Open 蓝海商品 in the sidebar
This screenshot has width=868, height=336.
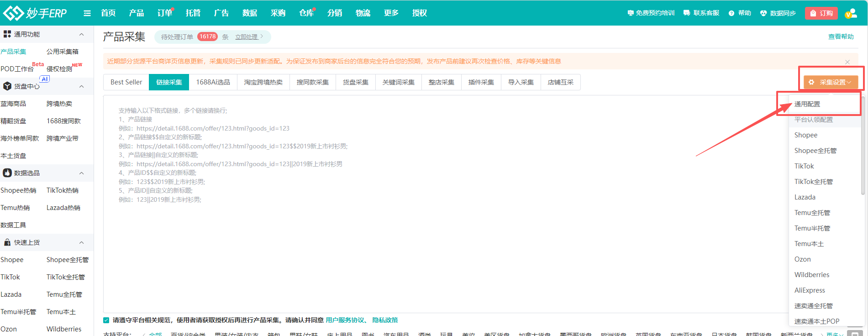click(x=13, y=104)
